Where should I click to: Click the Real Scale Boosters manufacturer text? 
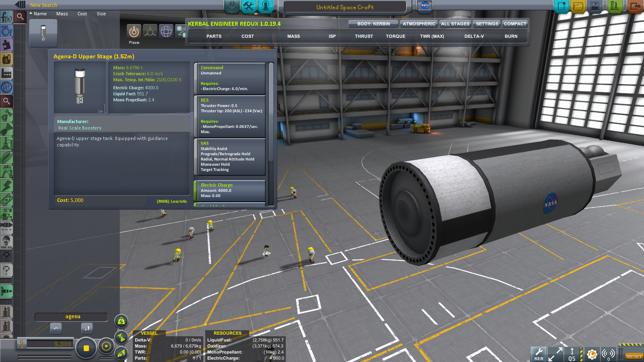80,128
